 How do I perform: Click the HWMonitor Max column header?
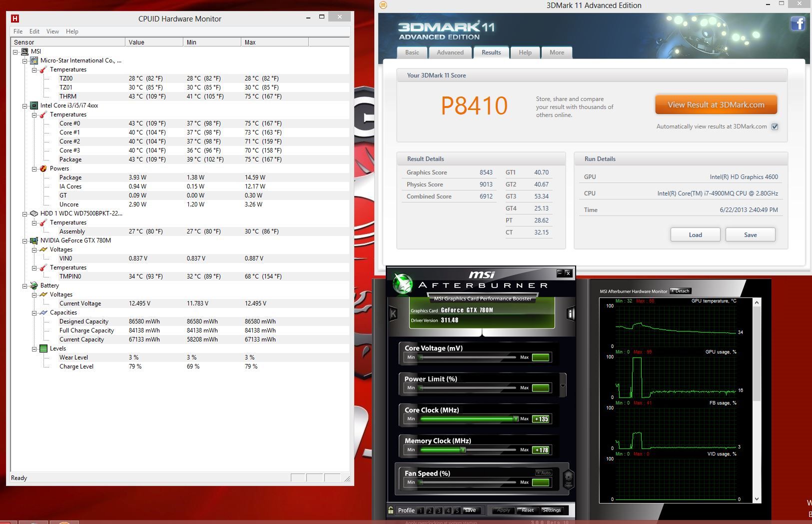[275, 42]
